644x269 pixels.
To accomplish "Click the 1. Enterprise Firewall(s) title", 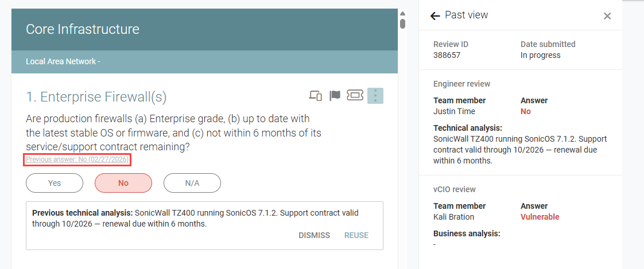I will [96, 97].
